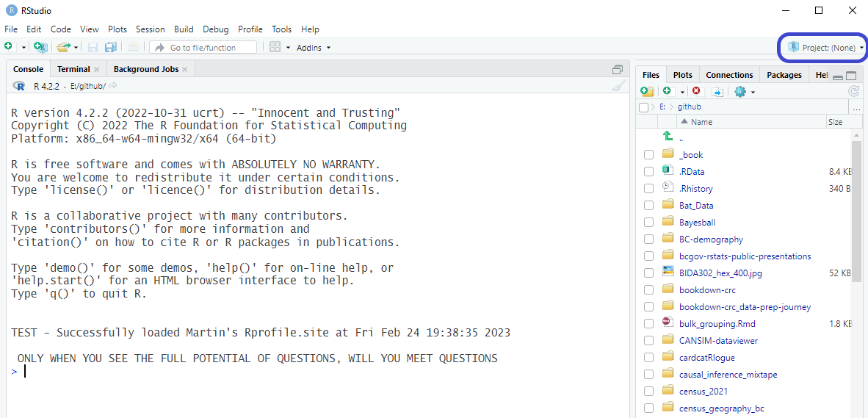Open the Session menu
868x418 pixels.
[150, 29]
